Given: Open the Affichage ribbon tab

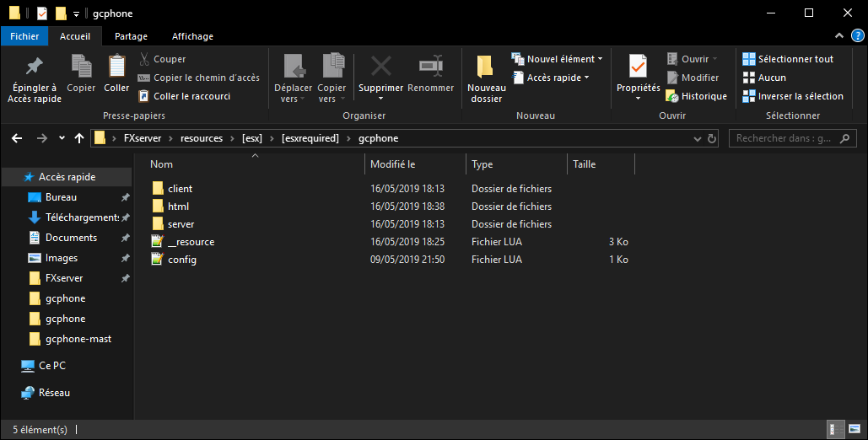Looking at the screenshot, I should [192, 36].
